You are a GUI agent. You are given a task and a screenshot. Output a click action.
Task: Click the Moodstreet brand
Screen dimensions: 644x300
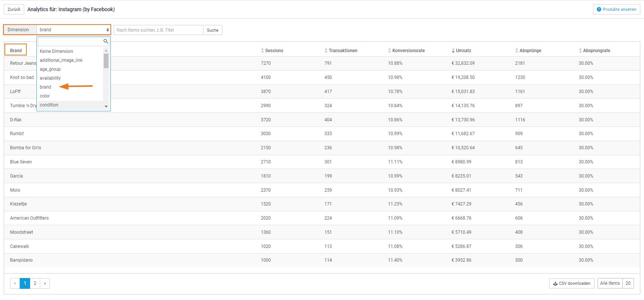click(x=22, y=232)
